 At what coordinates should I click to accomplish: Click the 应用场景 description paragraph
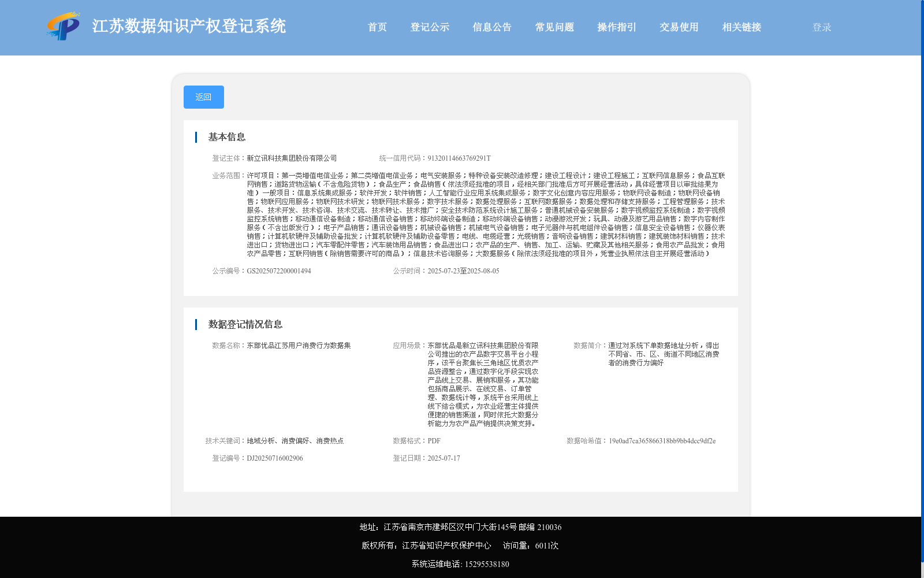point(483,384)
